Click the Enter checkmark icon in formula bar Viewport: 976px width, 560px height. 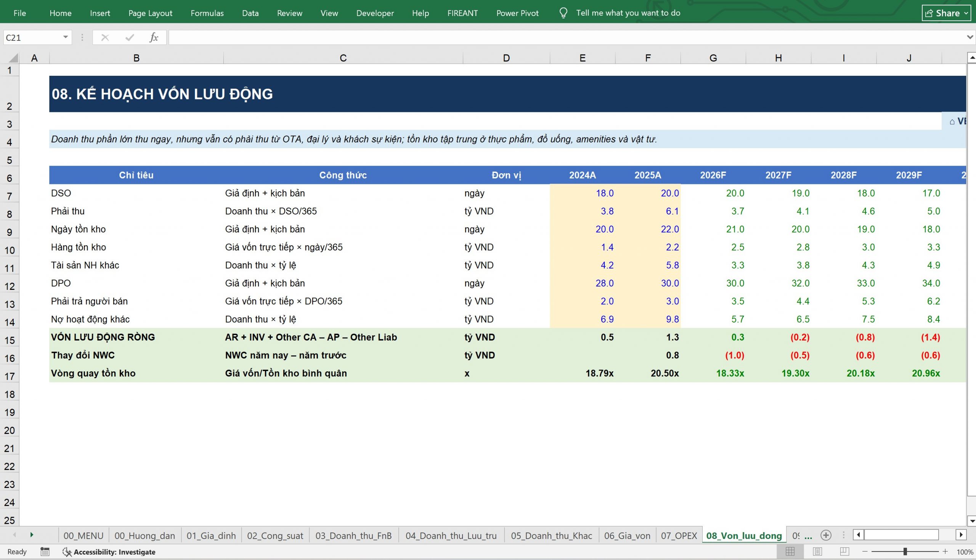tap(130, 37)
